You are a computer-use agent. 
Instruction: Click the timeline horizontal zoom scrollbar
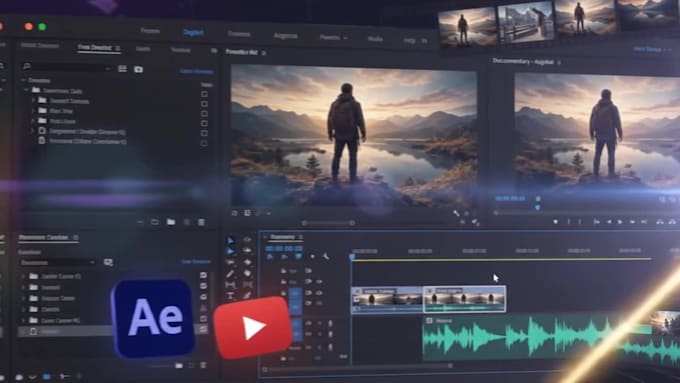(x=358, y=367)
